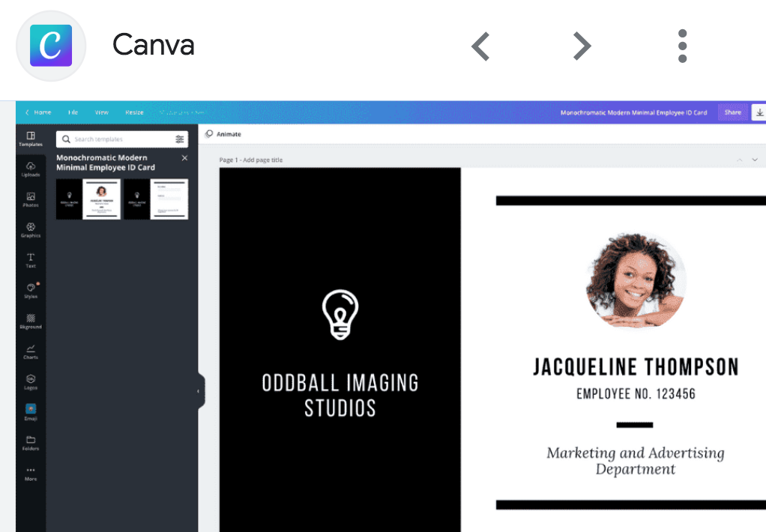The width and height of the screenshot is (766, 532).
Task: Select the Employee No. 123456 text
Action: [636, 393]
